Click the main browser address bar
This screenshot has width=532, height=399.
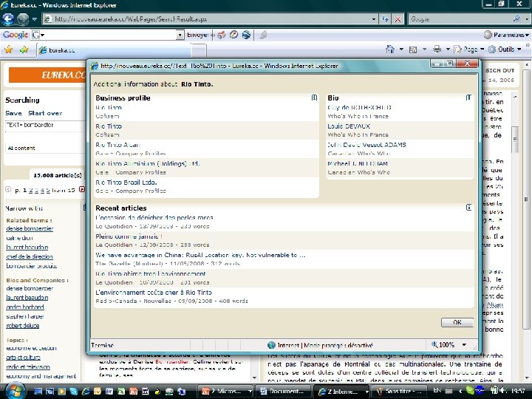point(208,19)
